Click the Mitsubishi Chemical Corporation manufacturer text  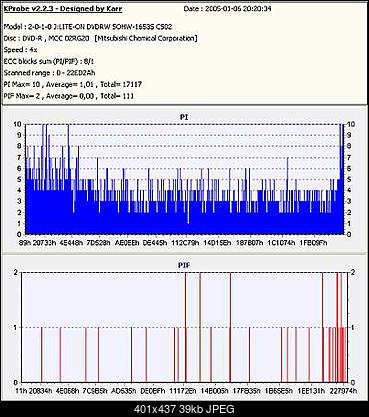pyautogui.click(x=146, y=38)
